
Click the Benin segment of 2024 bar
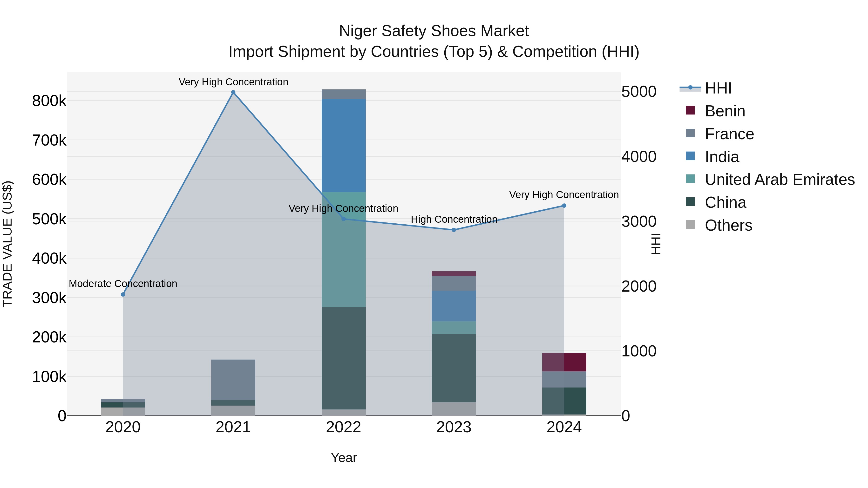pyautogui.click(x=564, y=362)
